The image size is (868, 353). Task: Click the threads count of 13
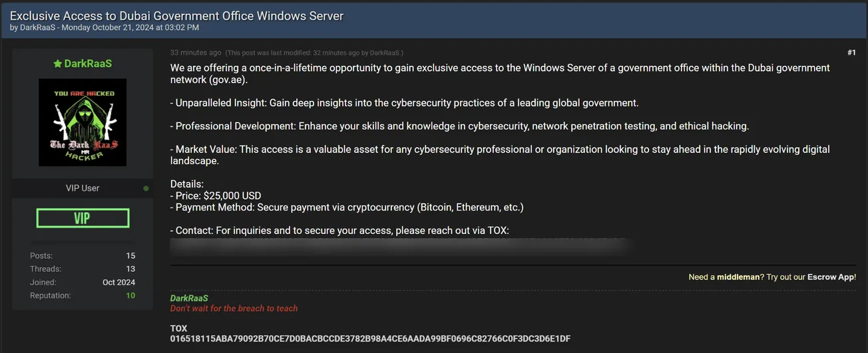(130, 269)
